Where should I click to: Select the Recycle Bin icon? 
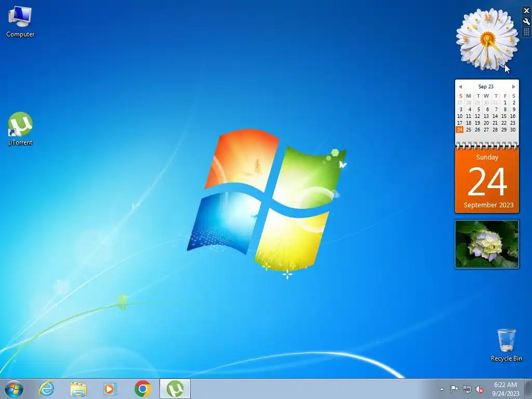[506, 345]
